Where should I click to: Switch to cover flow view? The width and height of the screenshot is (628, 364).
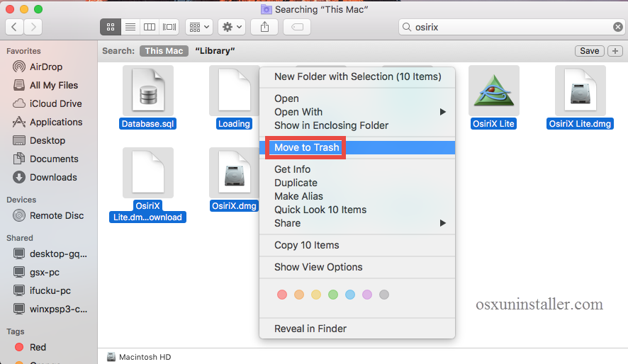(169, 27)
